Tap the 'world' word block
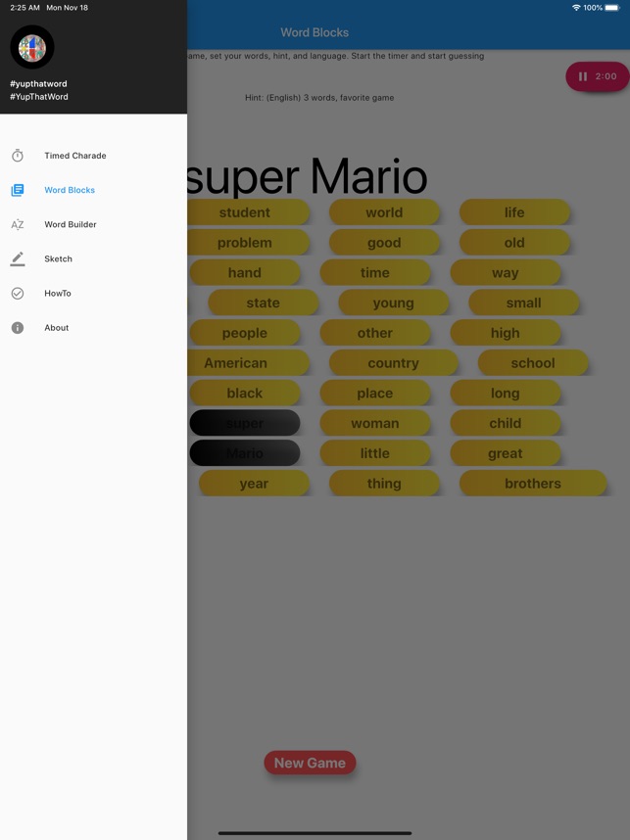This screenshot has height=840, width=630. [384, 212]
